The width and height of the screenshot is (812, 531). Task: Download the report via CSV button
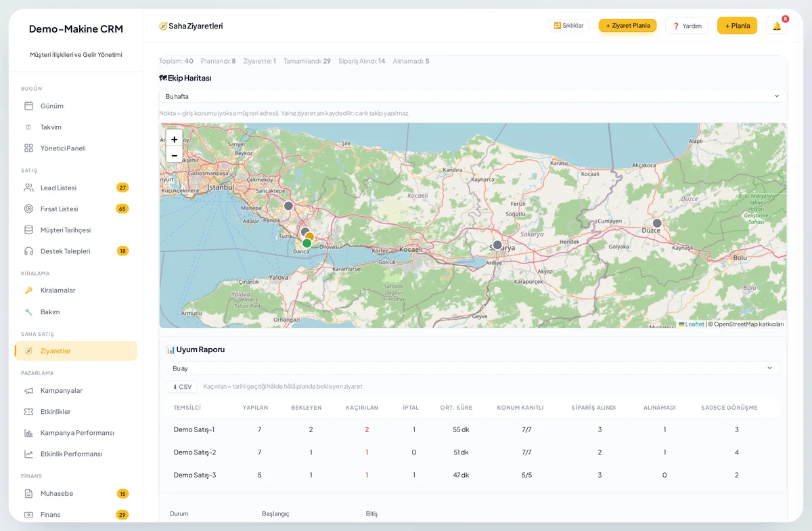tap(182, 387)
